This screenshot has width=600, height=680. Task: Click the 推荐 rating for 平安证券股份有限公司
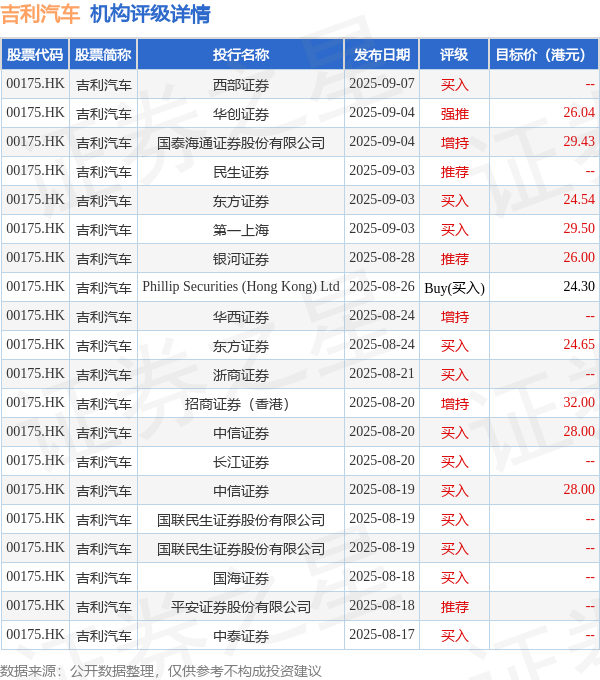tap(454, 607)
